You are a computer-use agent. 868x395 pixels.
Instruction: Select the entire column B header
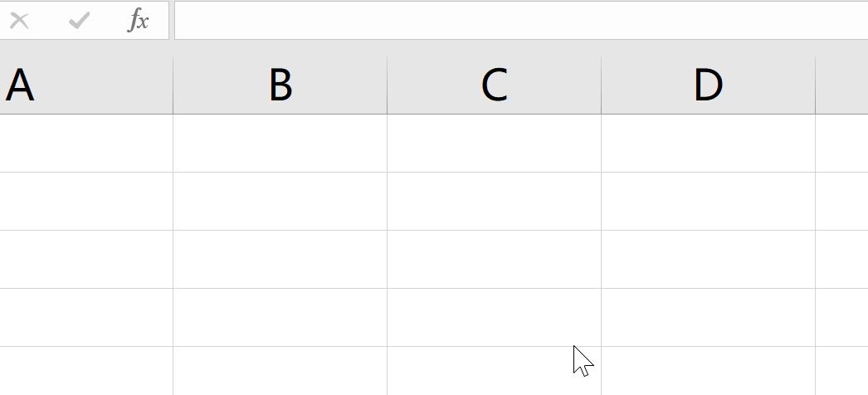[x=280, y=85]
